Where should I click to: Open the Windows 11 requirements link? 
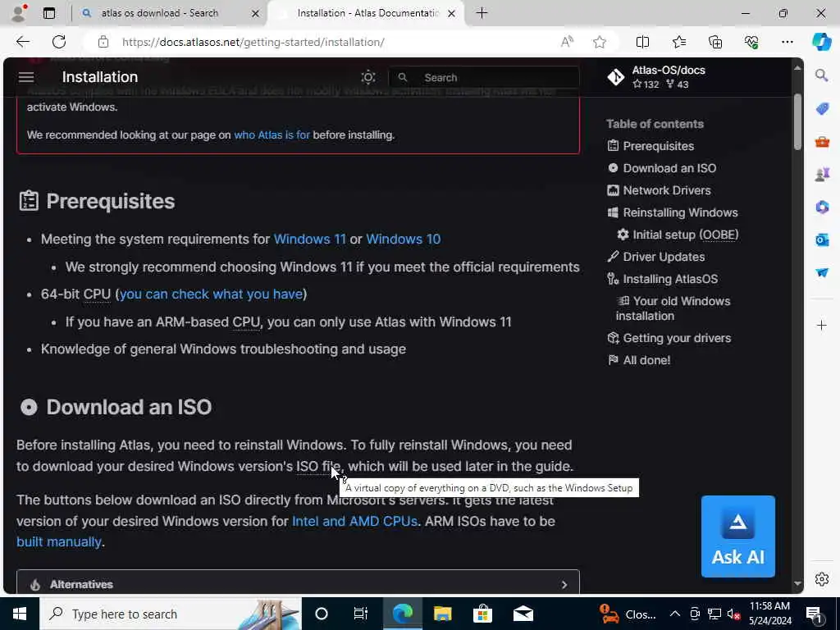[x=309, y=239]
